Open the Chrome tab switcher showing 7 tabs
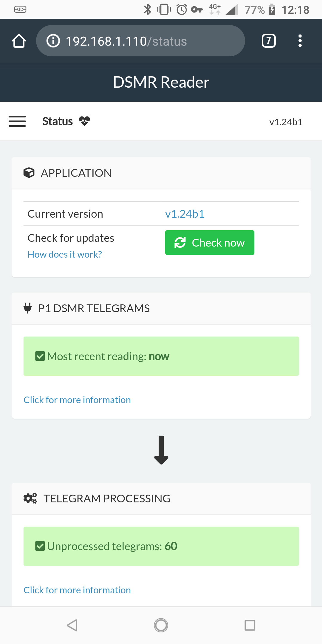This screenshot has width=322, height=644. tap(268, 41)
